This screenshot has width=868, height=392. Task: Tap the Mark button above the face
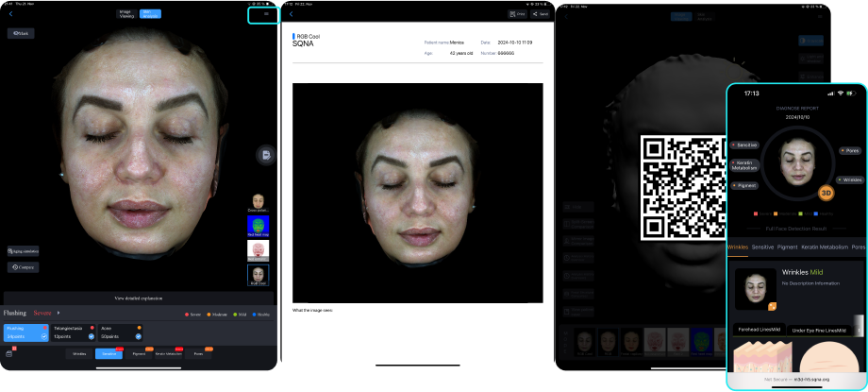point(21,33)
